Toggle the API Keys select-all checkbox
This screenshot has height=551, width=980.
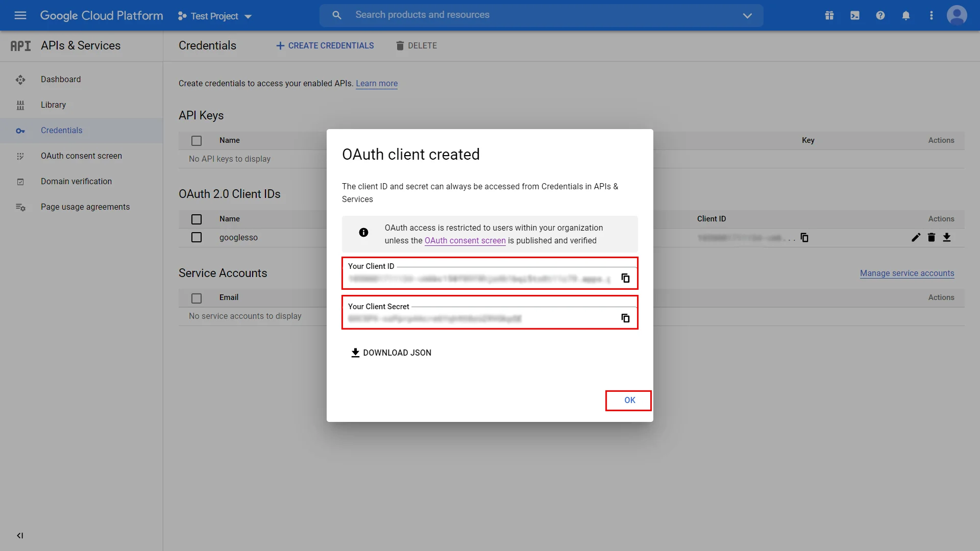[197, 141]
